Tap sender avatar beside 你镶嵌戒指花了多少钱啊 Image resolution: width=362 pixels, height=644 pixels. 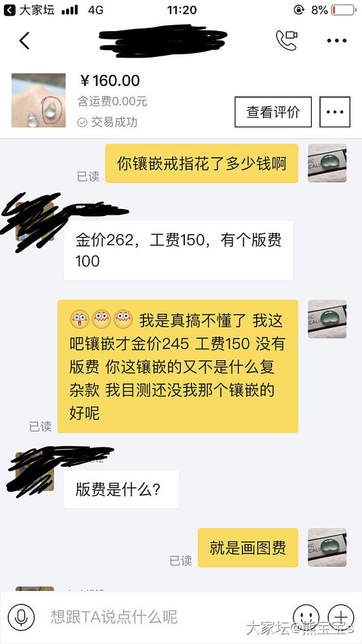click(x=327, y=163)
